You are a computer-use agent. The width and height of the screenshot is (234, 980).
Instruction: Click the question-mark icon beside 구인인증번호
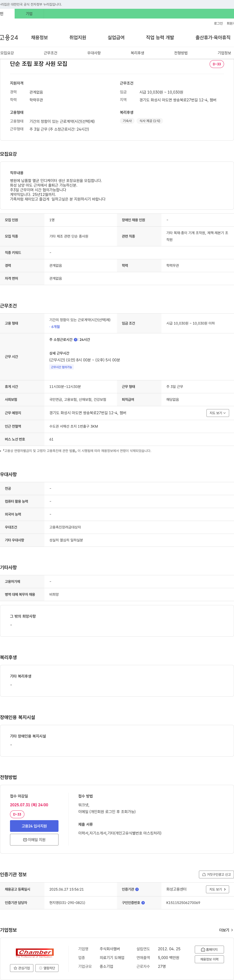pyautogui.click(x=143, y=903)
